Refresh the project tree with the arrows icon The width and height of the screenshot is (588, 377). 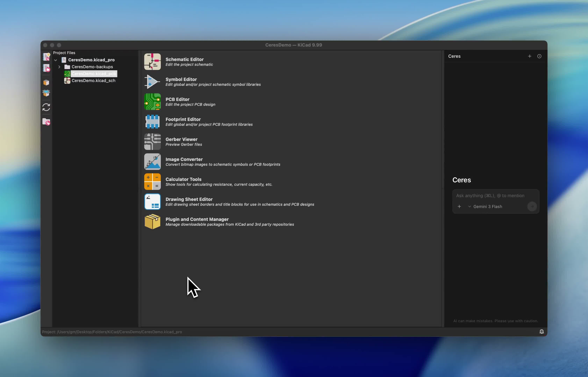coord(46,107)
